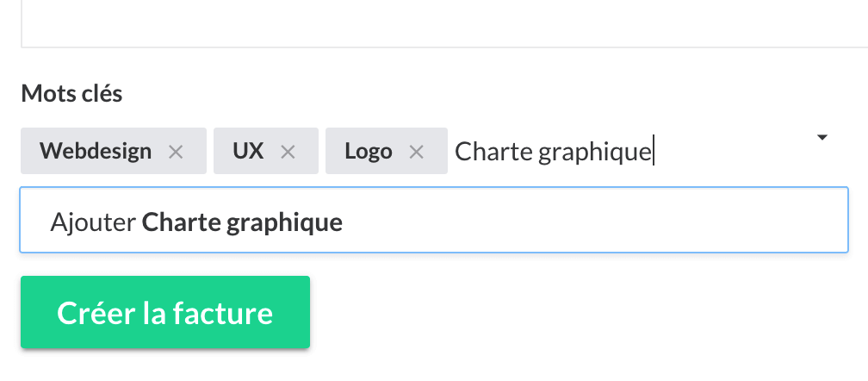Select the Ajouter Charte graphique suggestion
The height and width of the screenshot is (381, 868).
pyautogui.click(x=434, y=221)
